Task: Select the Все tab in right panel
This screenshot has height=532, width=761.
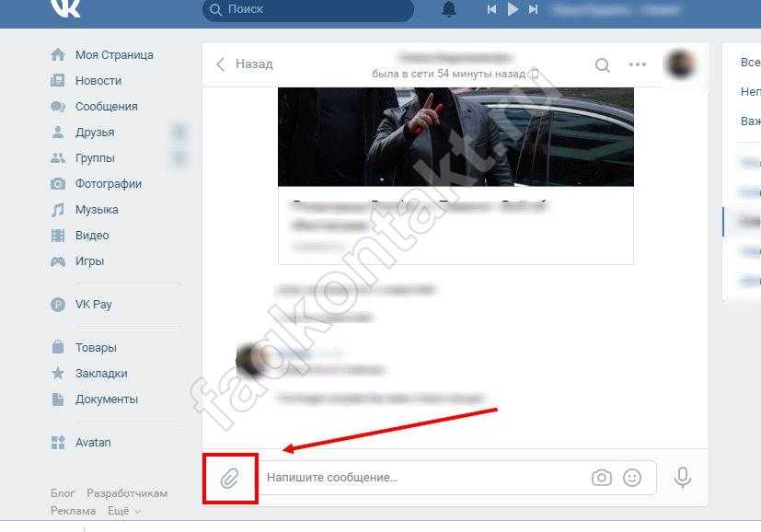Action: click(749, 63)
